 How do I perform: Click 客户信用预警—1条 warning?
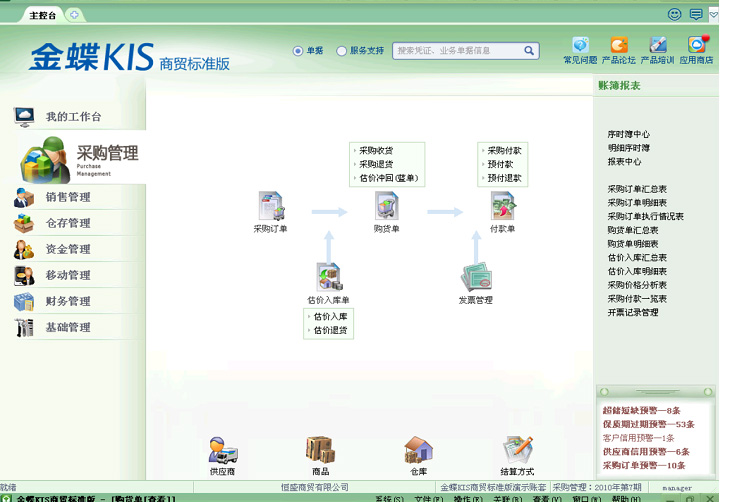click(638, 438)
